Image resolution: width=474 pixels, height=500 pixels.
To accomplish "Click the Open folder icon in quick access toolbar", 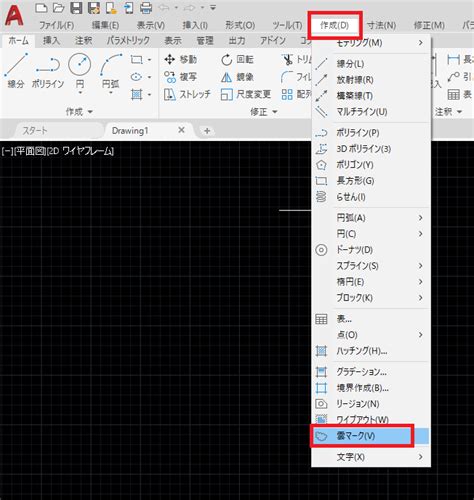I will click(58, 7).
